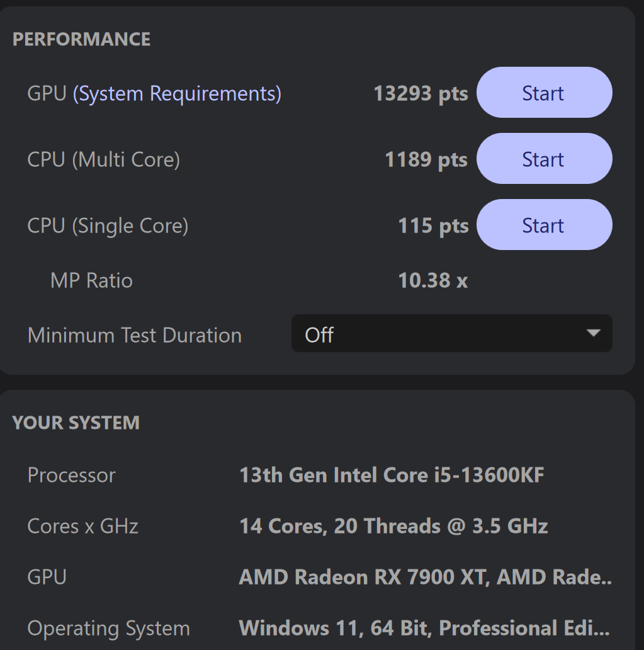
Task: Click the MP Ratio value 10.38 x
Action: tap(433, 280)
